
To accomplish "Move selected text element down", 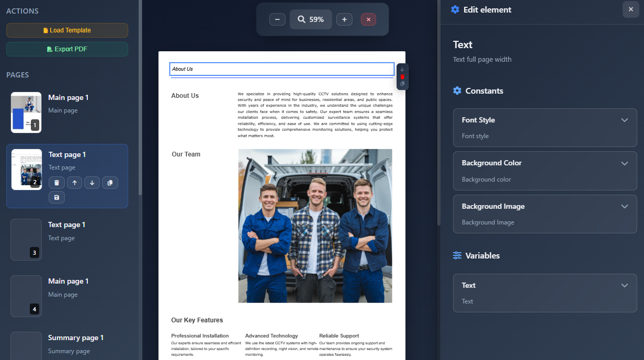I will (402, 69).
